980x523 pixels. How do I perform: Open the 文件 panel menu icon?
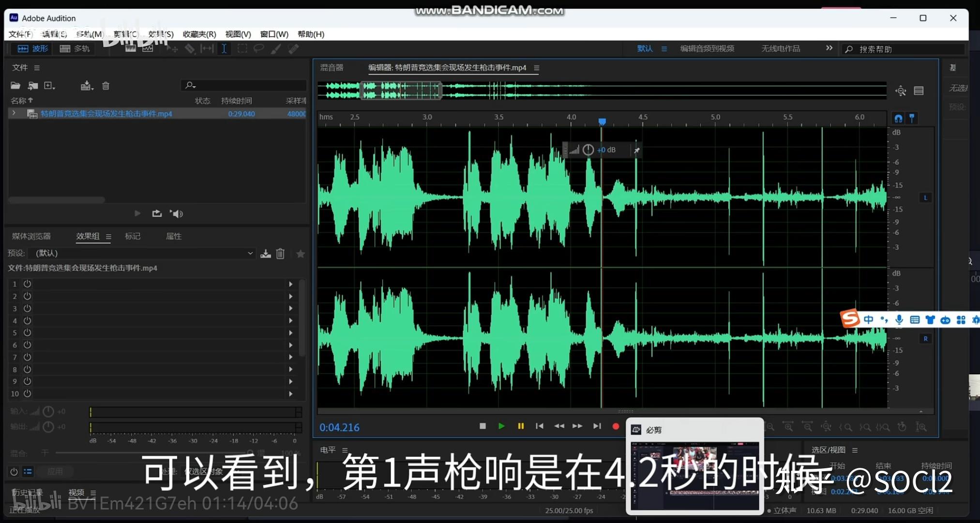coord(37,68)
